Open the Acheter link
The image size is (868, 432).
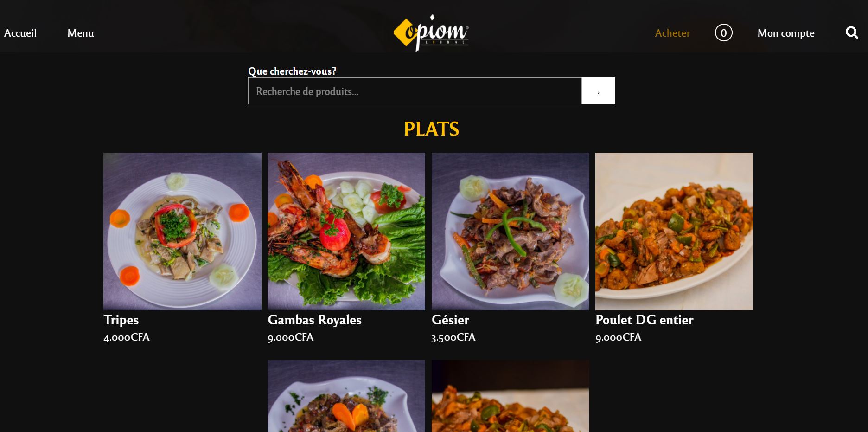click(x=672, y=33)
